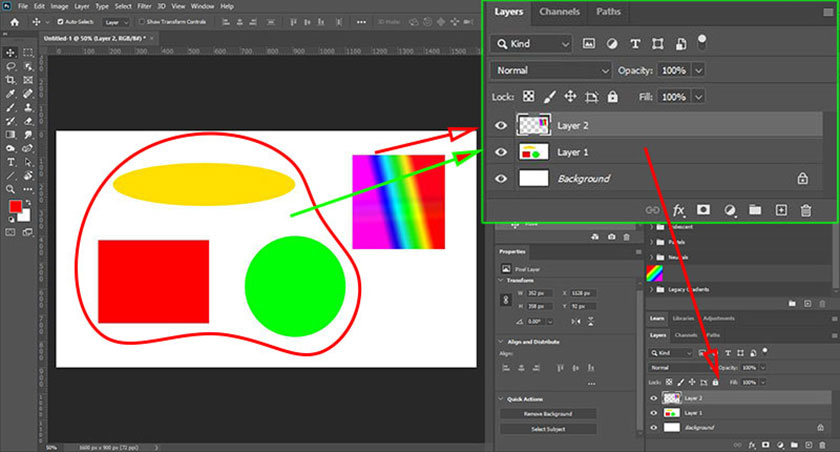The height and width of the screenshot is (452, 840).
Task: Delete layer via trash in enlarged Layers panel
Action: point(806,210)
